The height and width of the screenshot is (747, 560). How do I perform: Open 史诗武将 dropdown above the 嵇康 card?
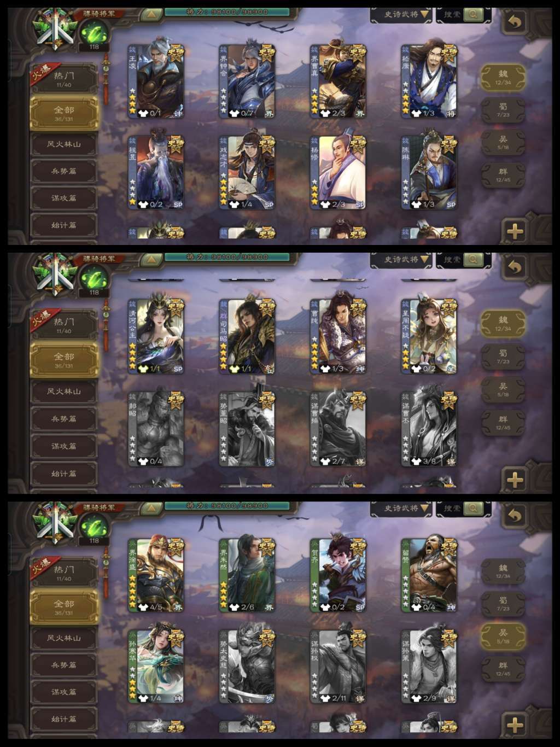(401, 15)
